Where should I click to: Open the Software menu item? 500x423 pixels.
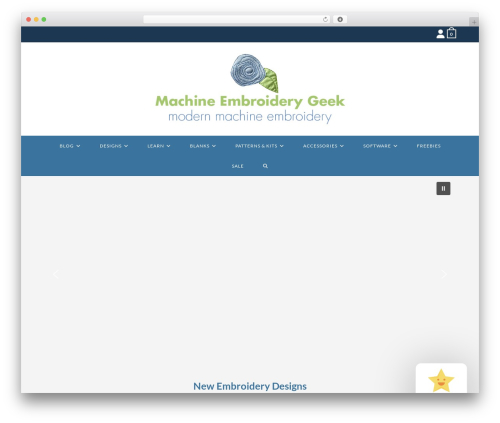tap(377, 146)
